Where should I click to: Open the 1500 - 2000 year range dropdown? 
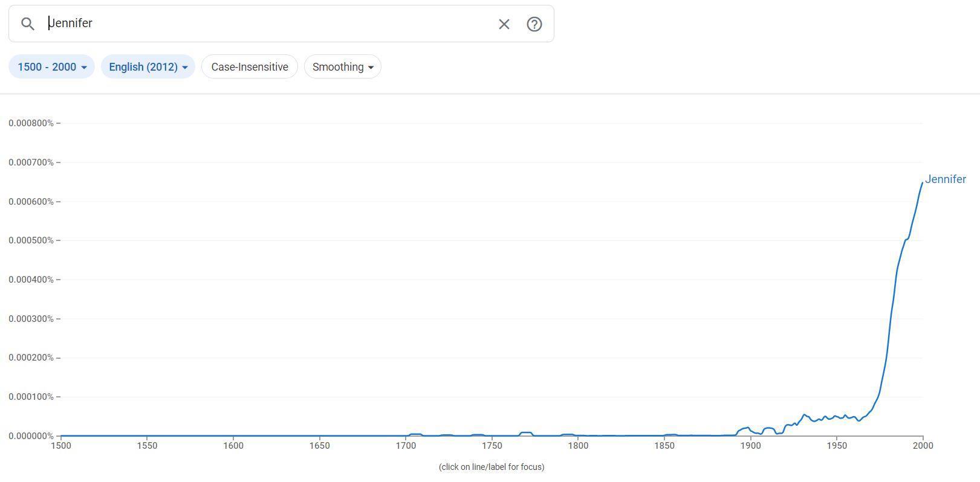pyautogui.click(x=51, y=67)
